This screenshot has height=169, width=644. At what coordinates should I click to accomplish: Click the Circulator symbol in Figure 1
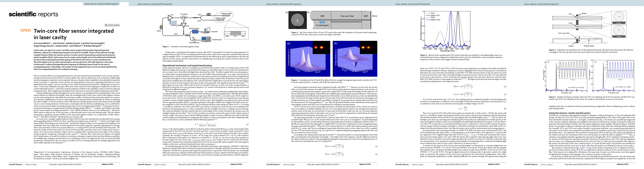coord(184,18)
